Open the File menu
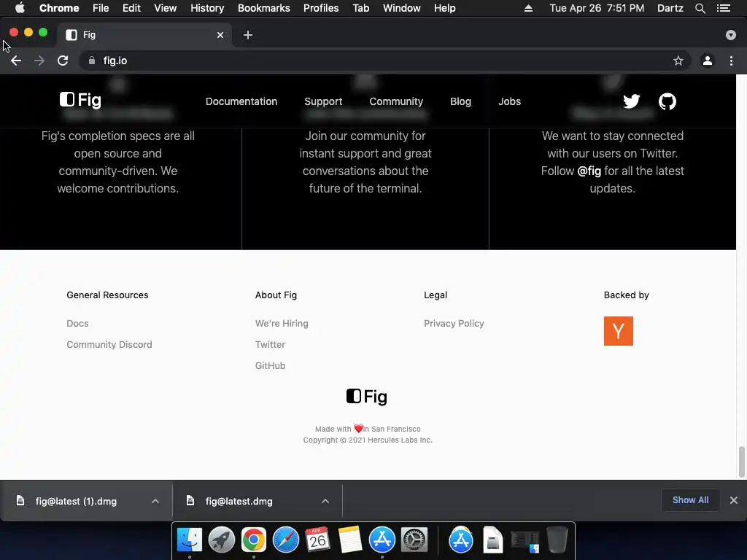Viewport: 747px width, 560px height. pyautogui.click(x=101, y=8)
